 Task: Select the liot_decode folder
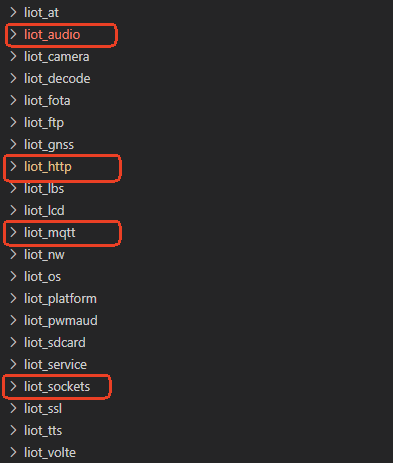click(x=57, y=79)
